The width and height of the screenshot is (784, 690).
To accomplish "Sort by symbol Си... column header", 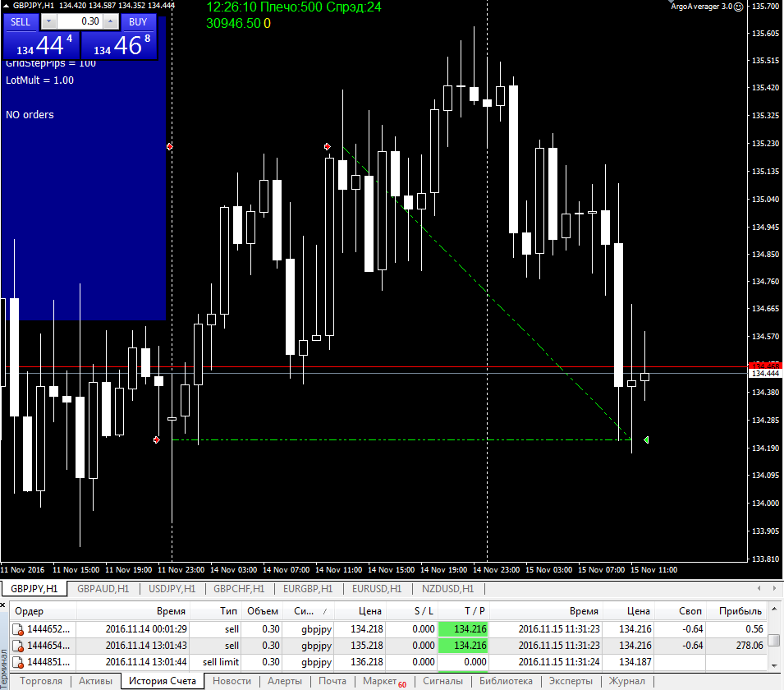I will coord(308,611).
